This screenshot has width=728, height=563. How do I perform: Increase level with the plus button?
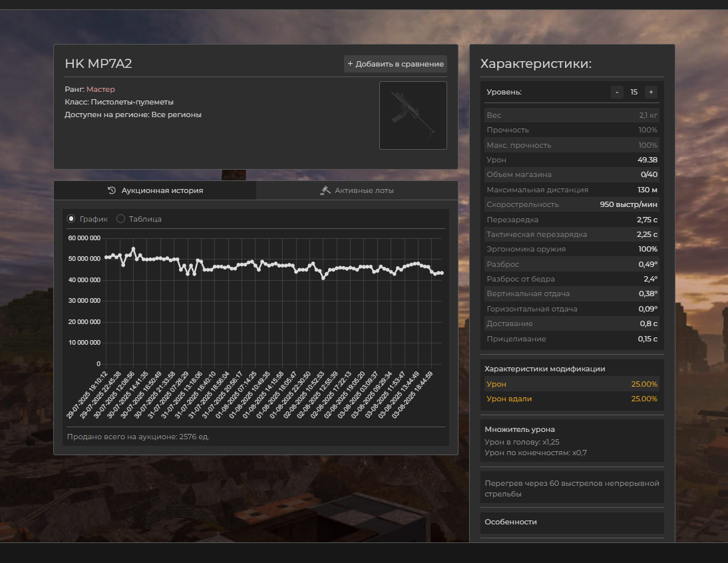point(651,92)
